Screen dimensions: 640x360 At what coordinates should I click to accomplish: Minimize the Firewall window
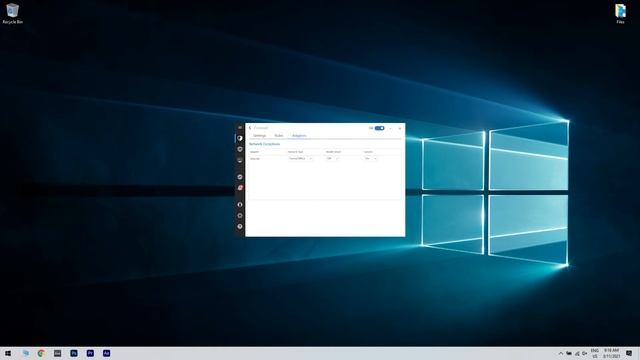tap(391, 128)
